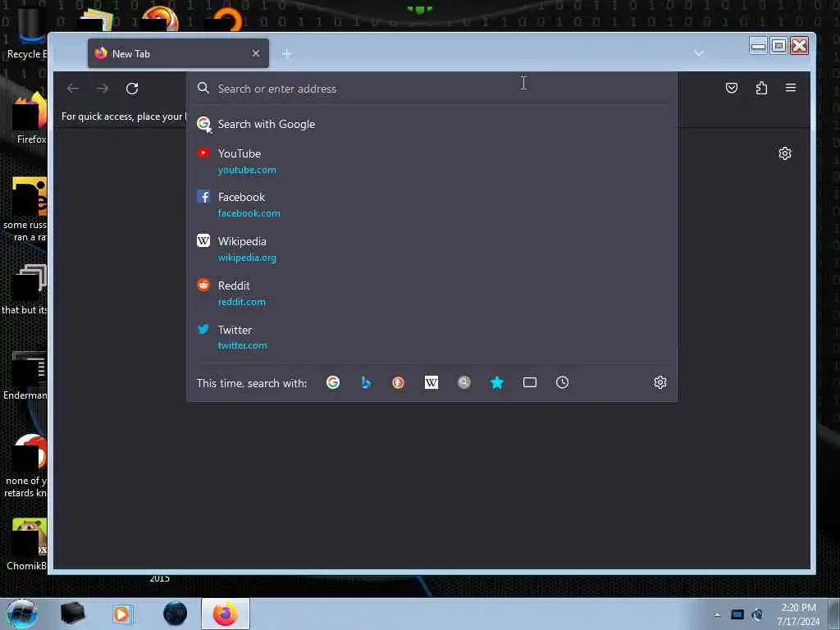Click the youtube.com link text
The height and width of the screenshot is (630, 840).
click(x=247, y=170)
